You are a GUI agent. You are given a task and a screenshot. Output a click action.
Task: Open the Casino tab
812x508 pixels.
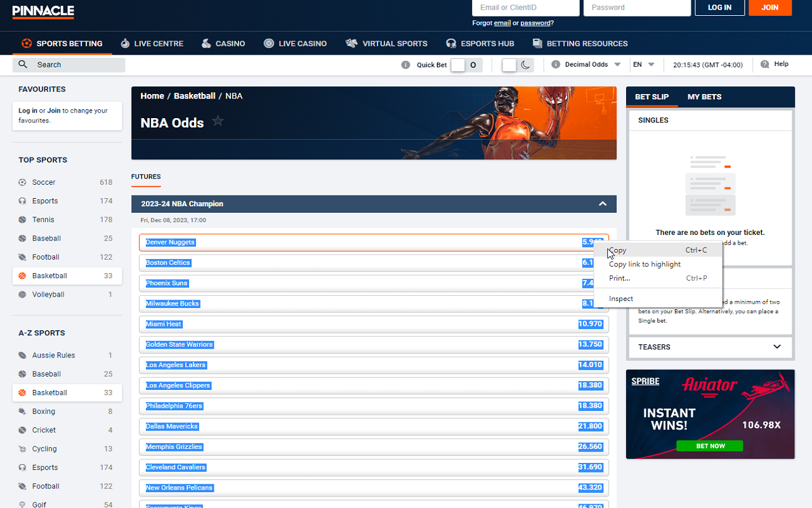223,43
